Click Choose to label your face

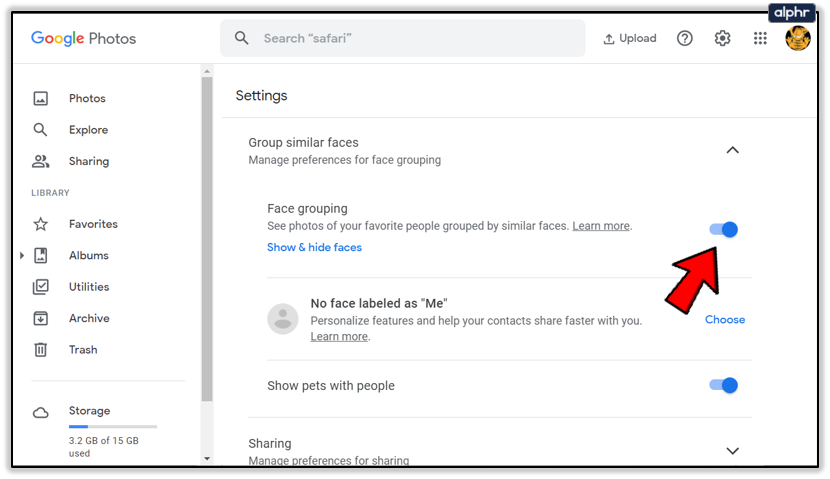coord(725,320)
